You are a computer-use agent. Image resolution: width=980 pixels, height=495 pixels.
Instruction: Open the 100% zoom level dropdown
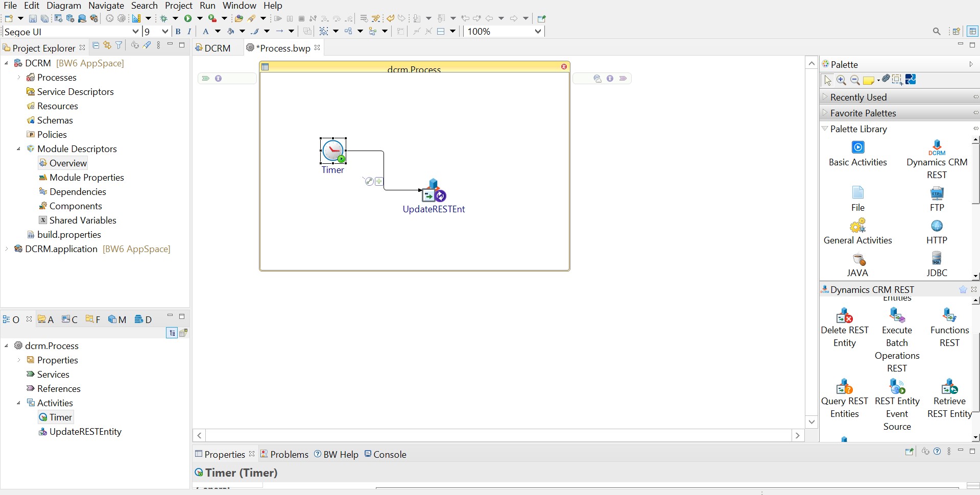coord(538,32)
